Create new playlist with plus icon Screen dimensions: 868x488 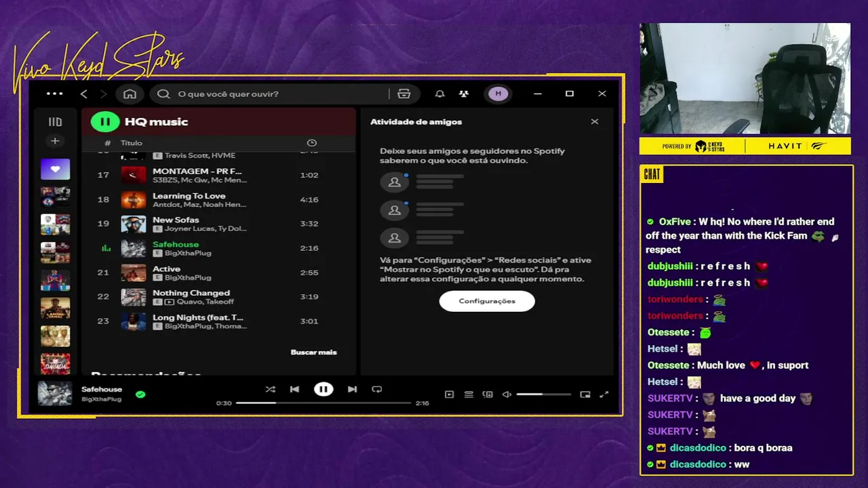pyautogui.click(x=55, y=141)
